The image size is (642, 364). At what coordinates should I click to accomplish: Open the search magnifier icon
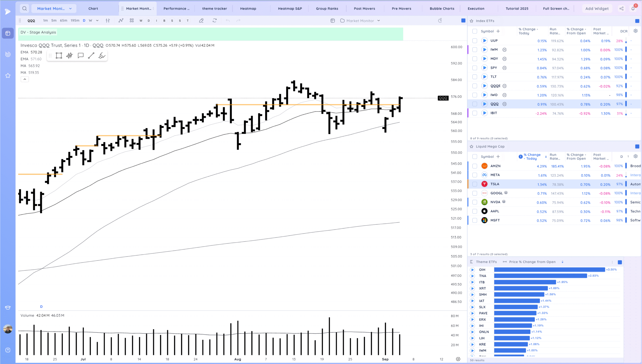click(x=24, y=9)
